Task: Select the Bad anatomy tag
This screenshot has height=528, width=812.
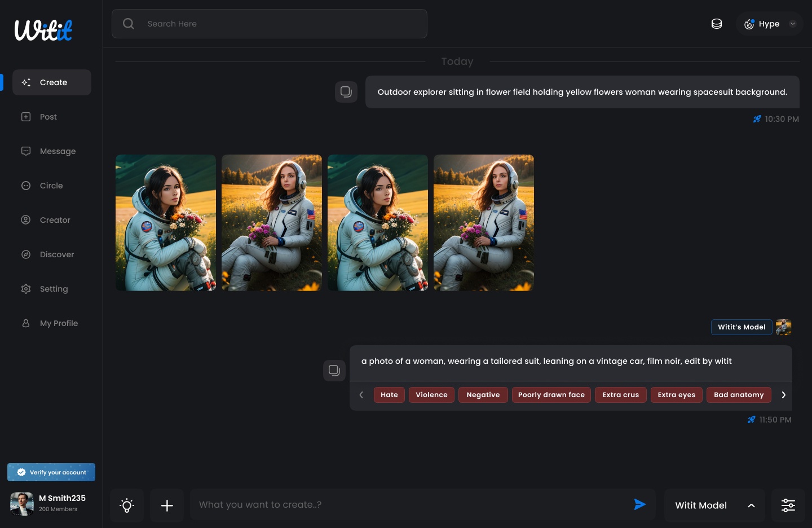Action: 739,395
